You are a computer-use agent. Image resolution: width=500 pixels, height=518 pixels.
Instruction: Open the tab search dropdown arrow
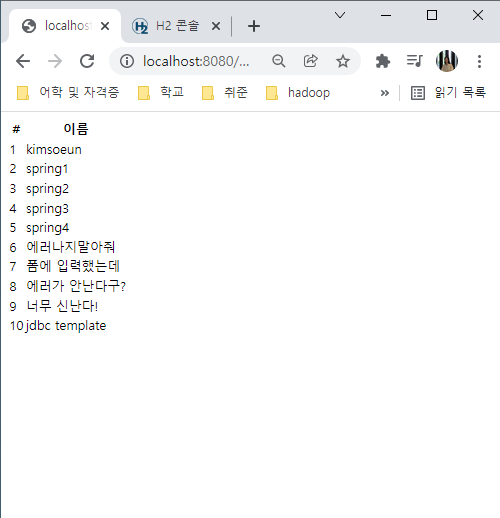[x=340, y=15]
